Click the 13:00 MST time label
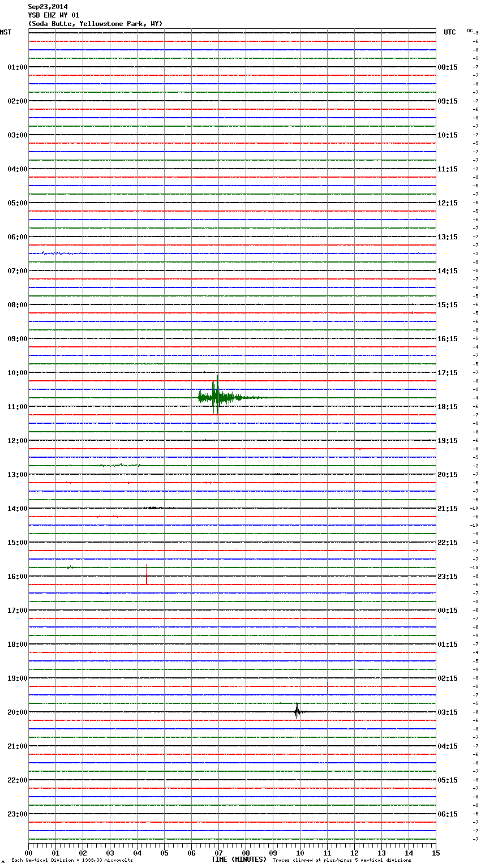This screenshot has width=481, height=868. pos(18,475)
